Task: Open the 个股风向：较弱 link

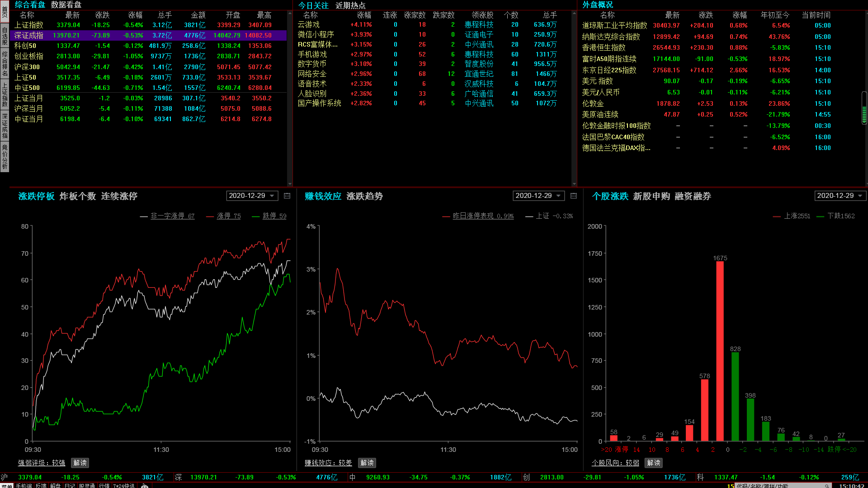Action: [x=615, y=463]
